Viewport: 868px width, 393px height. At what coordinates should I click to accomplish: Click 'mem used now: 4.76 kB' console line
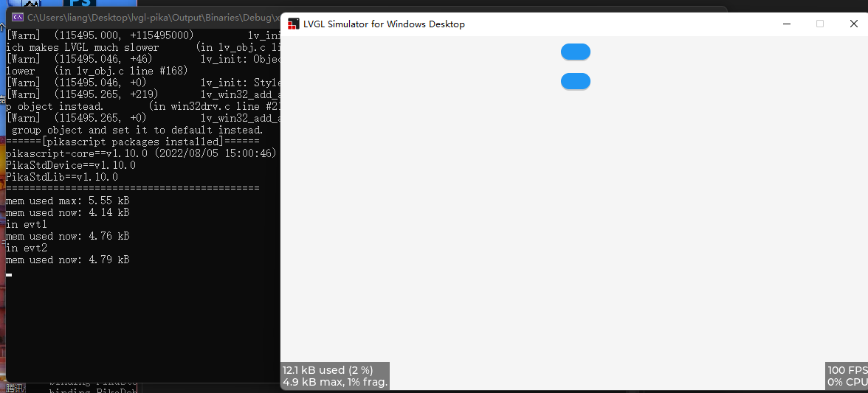coord(68,236)
